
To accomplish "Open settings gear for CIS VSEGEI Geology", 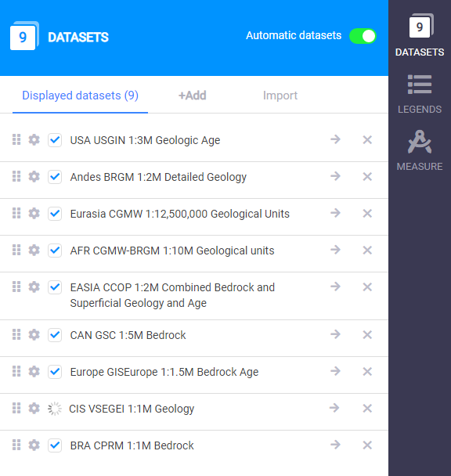I will (34, 409).
